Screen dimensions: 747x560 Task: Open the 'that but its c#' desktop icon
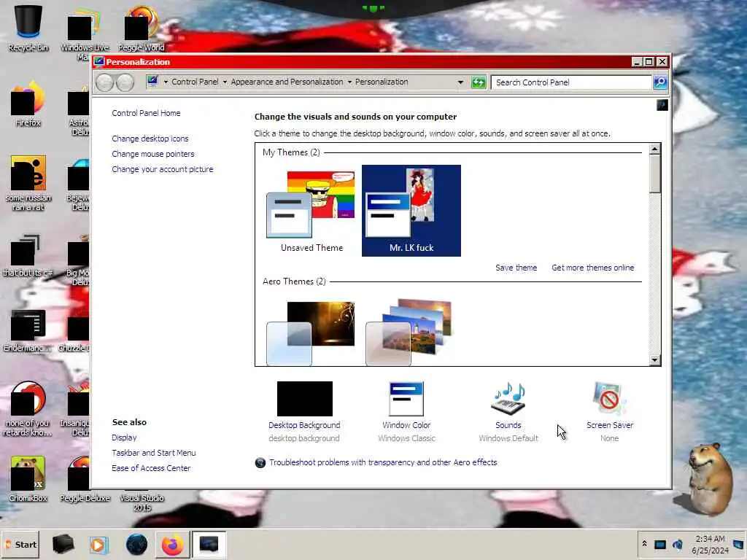tap(28, 255)
